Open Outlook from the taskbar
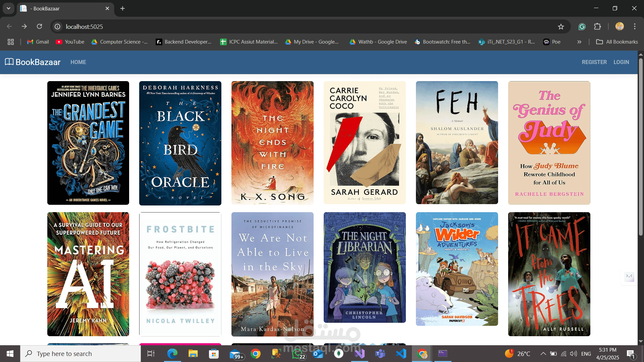The width and height of the screenshot is (644, 362). pos(318,354)
